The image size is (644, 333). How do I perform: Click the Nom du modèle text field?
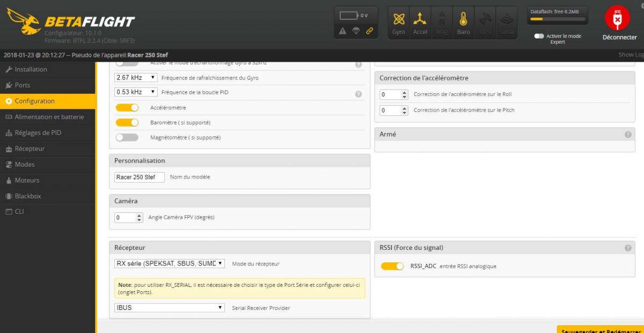click(140, 177)
